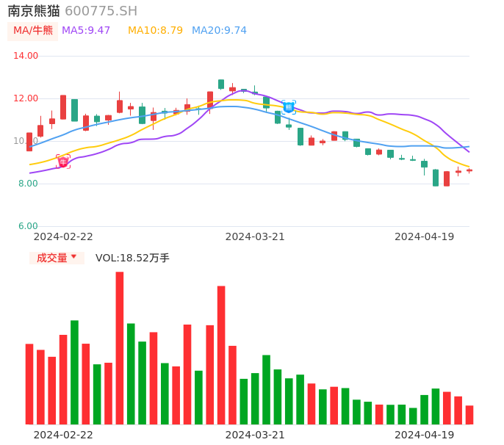Screen dimensions: 504x445
Task: Click the second tallest red volume bar
Action: (221, 355)
